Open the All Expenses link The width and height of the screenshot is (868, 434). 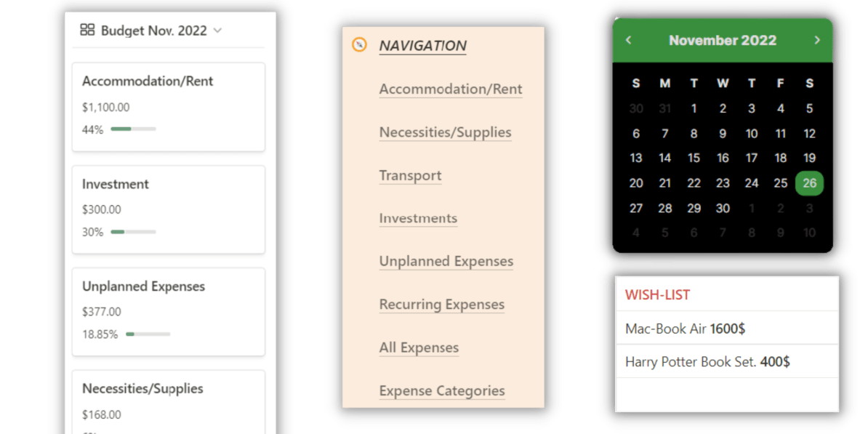419,347
